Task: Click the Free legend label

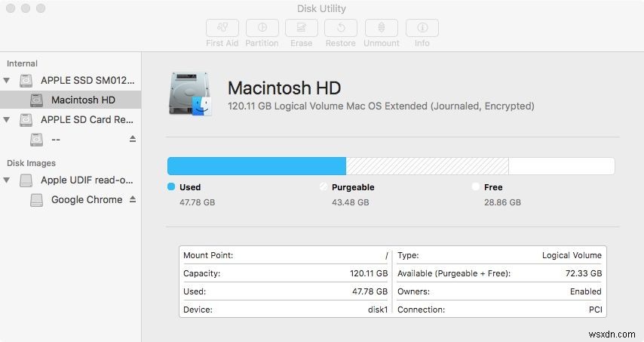Action: [493, 187]
